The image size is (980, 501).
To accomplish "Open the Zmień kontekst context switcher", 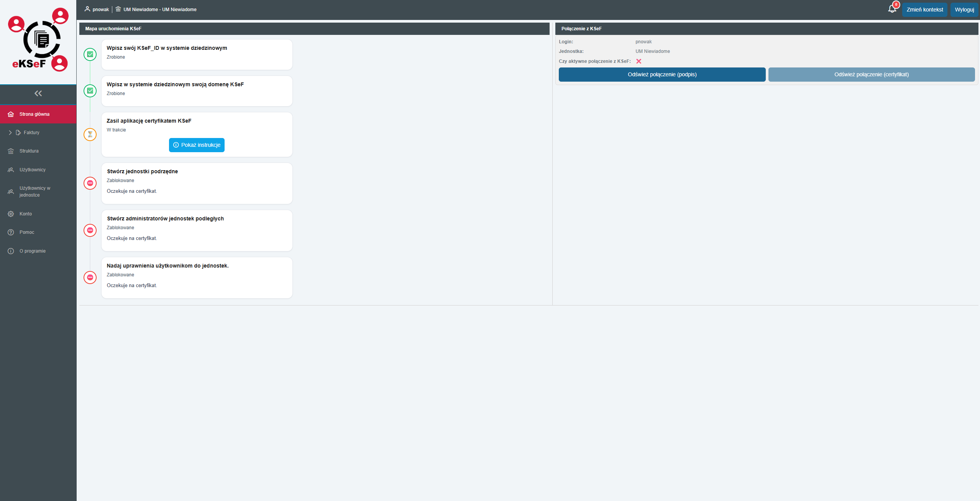I will click(924, 10).
